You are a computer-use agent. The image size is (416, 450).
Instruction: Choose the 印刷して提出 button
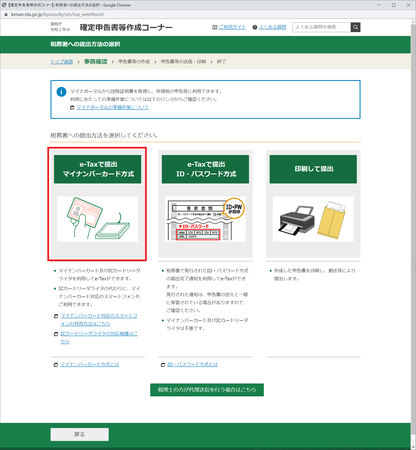(x=313, y=169)
